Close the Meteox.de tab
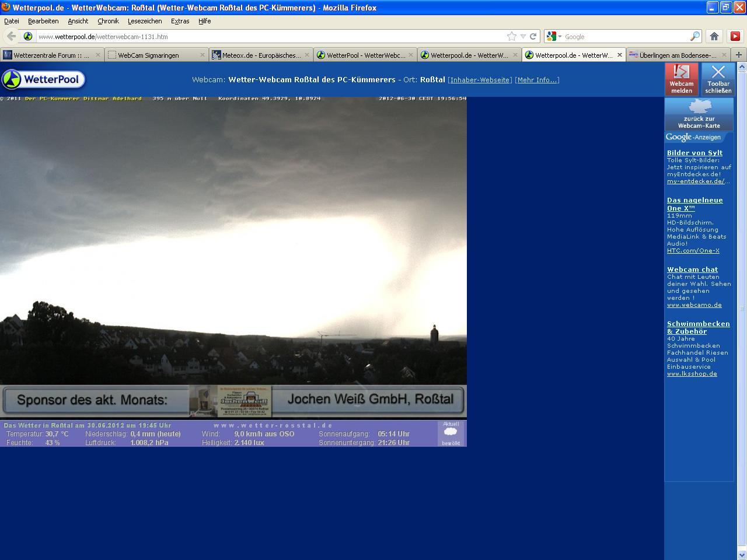 point(307,55)
